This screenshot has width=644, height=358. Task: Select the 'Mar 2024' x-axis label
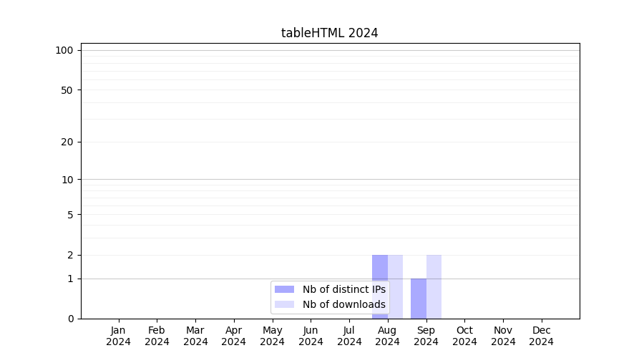pyautogui.click(x=195, y=336)
